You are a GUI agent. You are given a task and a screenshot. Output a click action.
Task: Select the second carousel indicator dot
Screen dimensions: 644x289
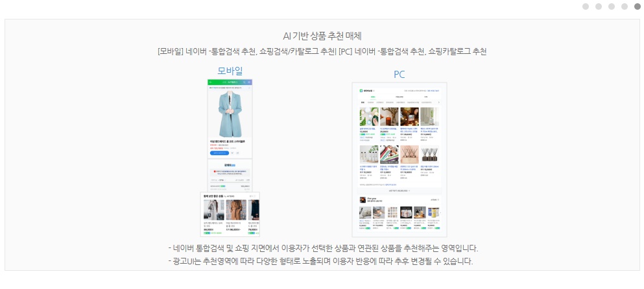(x=599, y=6)
